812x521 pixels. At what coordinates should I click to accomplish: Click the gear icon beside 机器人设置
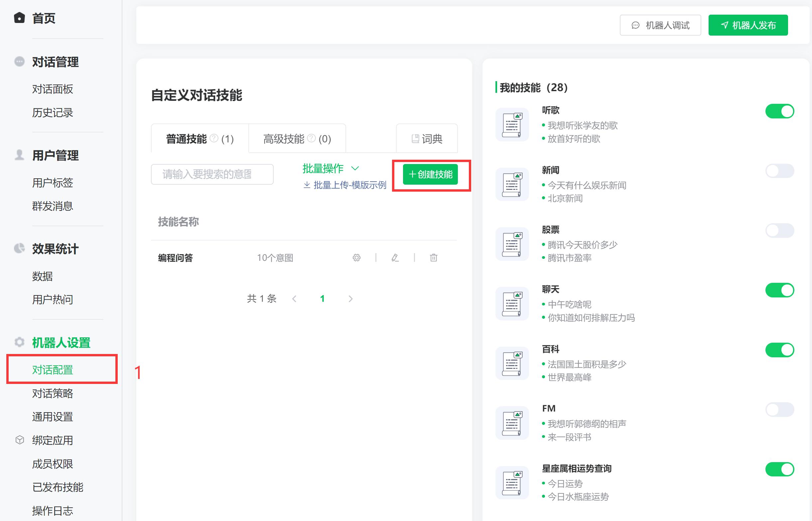(x=19, y=343)
